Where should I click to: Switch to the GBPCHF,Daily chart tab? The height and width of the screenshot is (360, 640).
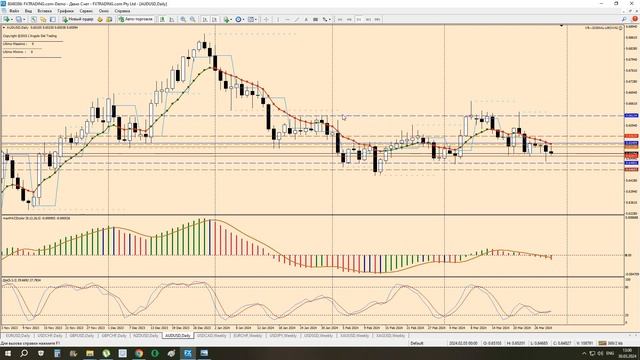[x=114, y=336]
